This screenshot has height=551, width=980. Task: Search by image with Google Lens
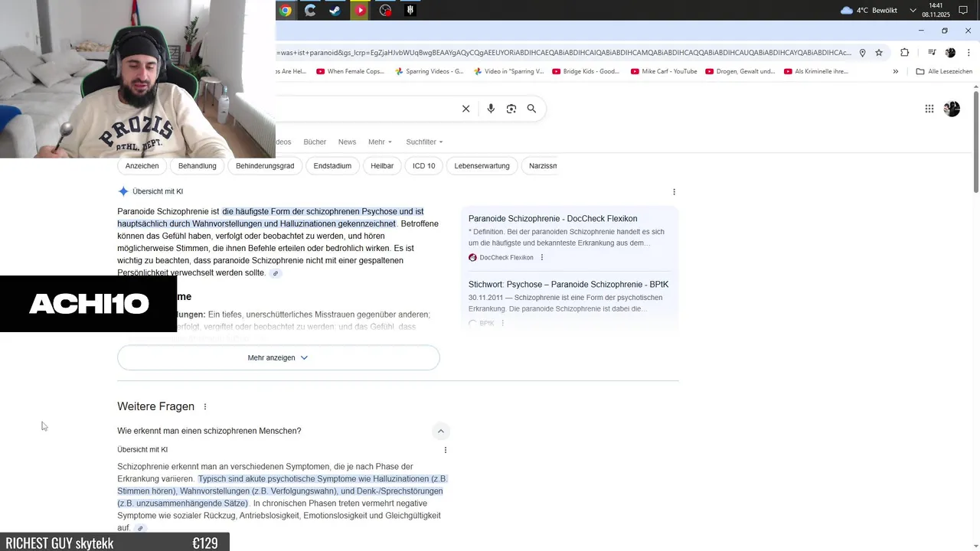511,109
